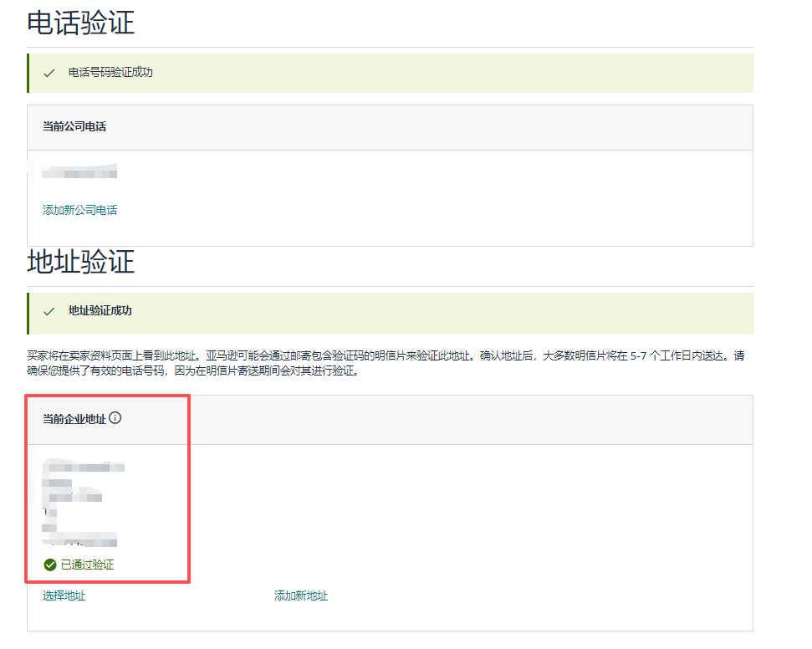Click the 电话验证 section heading
The width and height of the screenshot is (812, 649).
pyautogui.click(x=80, y=23)
